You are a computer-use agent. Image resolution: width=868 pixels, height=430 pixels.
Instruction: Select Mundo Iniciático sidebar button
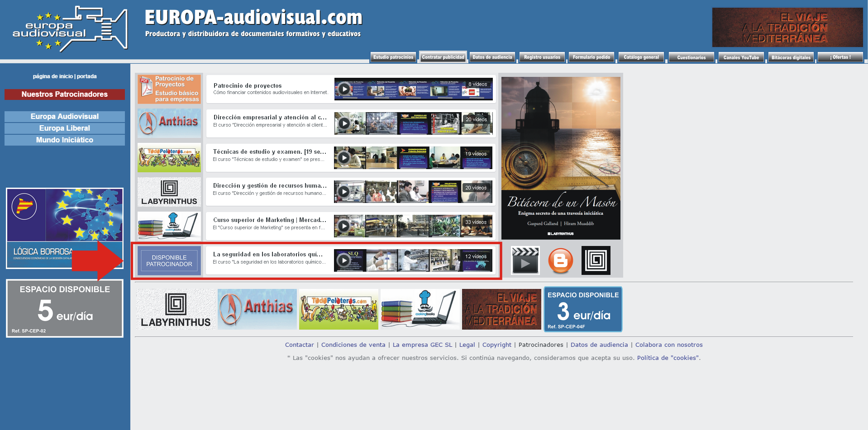(x=65, y=140)
